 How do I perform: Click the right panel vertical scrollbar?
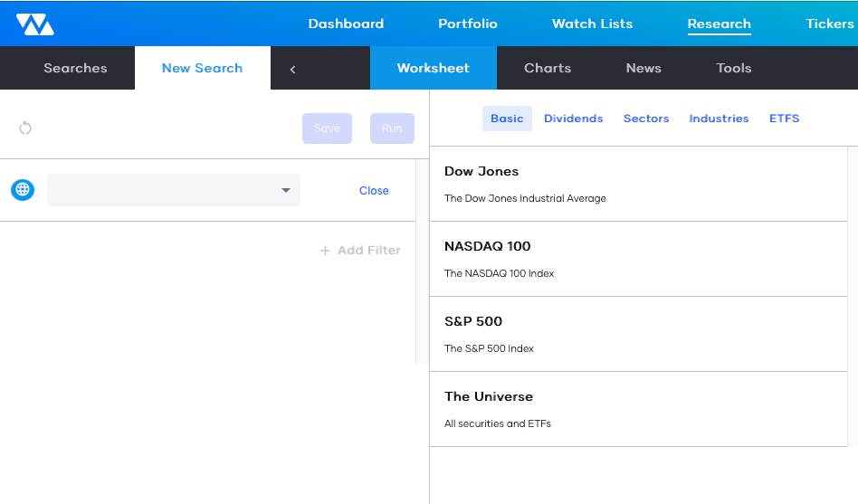(x=853, y=296)
